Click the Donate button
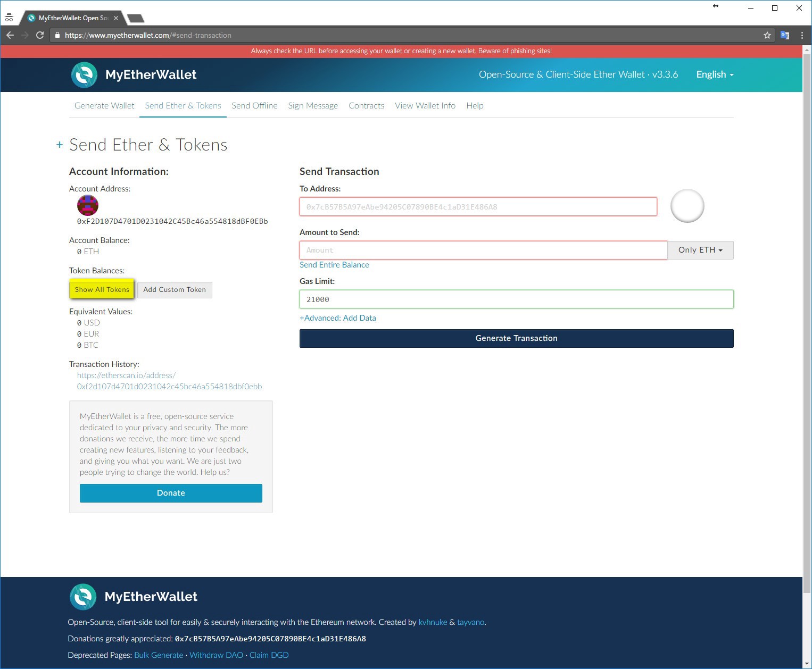 171,493
